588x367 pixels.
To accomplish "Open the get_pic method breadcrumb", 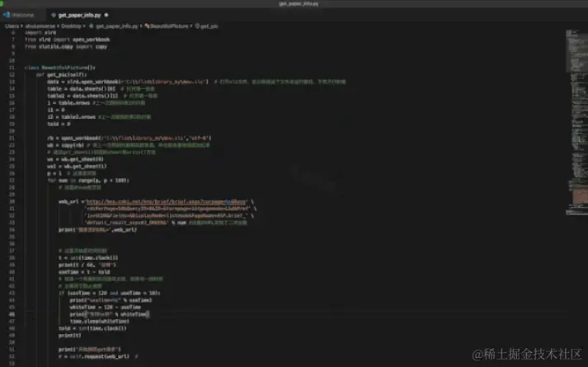I will (x=209, y=26).
